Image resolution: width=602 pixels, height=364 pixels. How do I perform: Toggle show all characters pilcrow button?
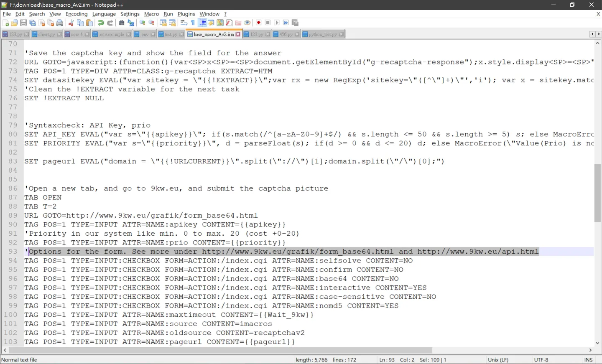[193, 23]
